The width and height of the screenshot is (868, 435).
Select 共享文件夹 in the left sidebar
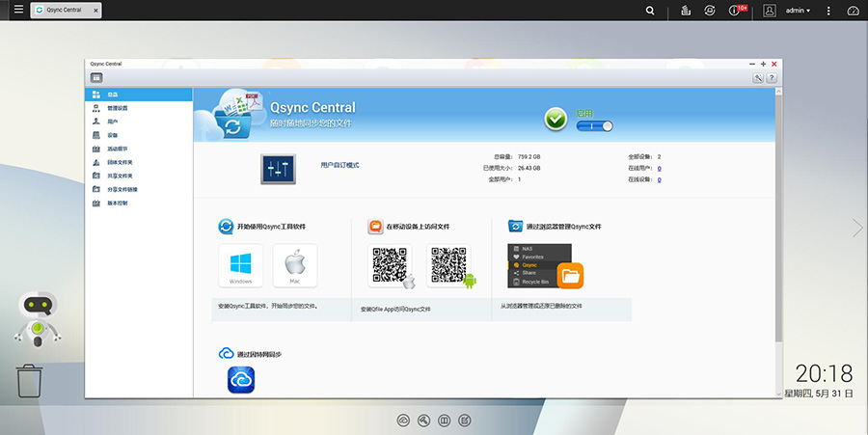119,176
